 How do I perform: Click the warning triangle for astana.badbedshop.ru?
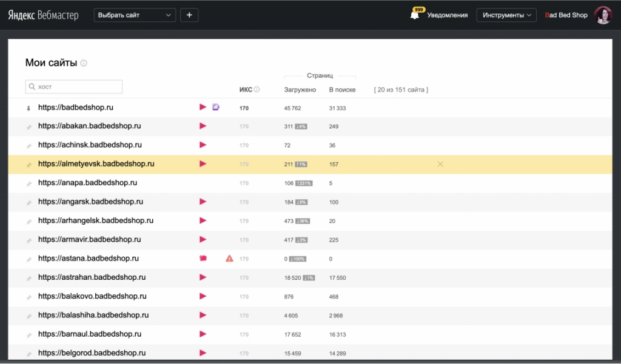click(x=229, y=259)
